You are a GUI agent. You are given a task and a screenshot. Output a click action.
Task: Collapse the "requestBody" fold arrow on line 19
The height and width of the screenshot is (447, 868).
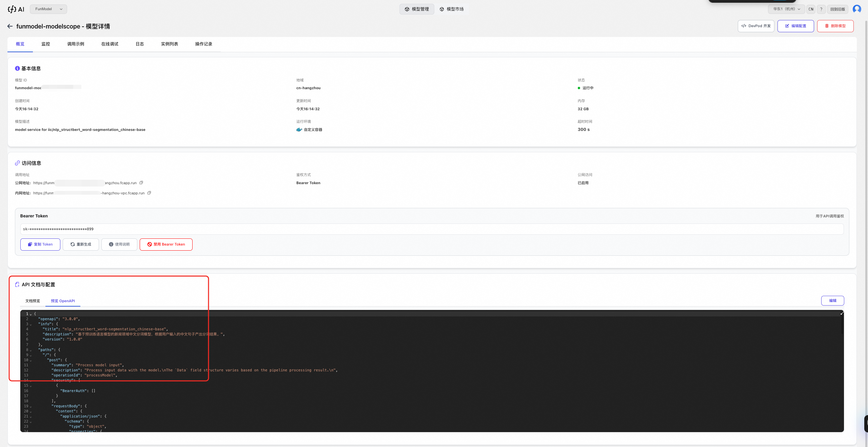31,407
